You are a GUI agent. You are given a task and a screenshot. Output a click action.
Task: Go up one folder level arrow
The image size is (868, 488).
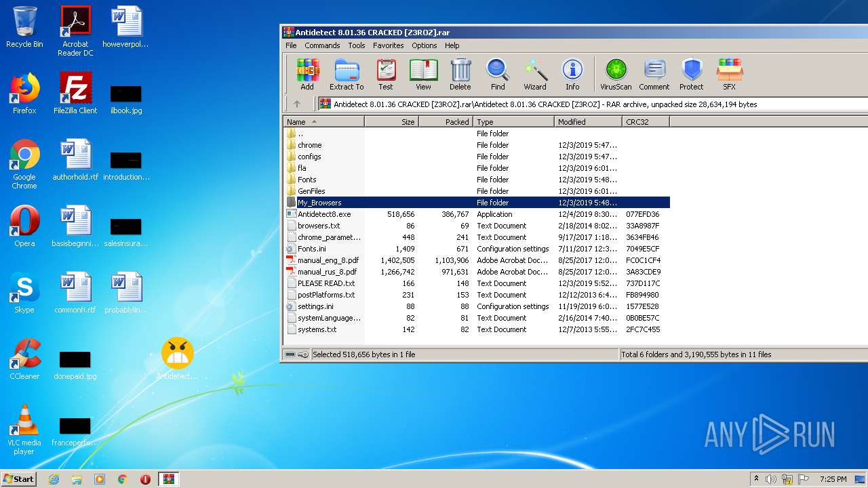(296, 104)
